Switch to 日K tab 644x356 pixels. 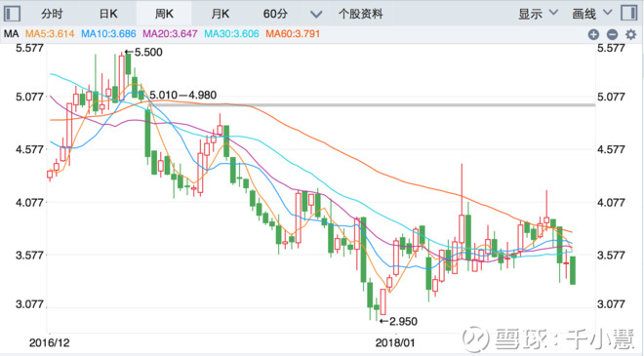click(108, 14)
